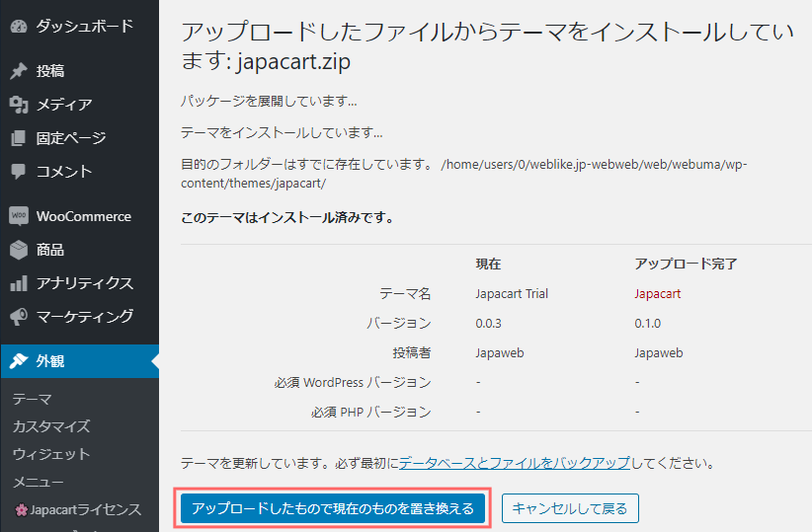The image size is (812, 532).
Task: Click the current theme name Japacart Trial
Action: (512, 294)
